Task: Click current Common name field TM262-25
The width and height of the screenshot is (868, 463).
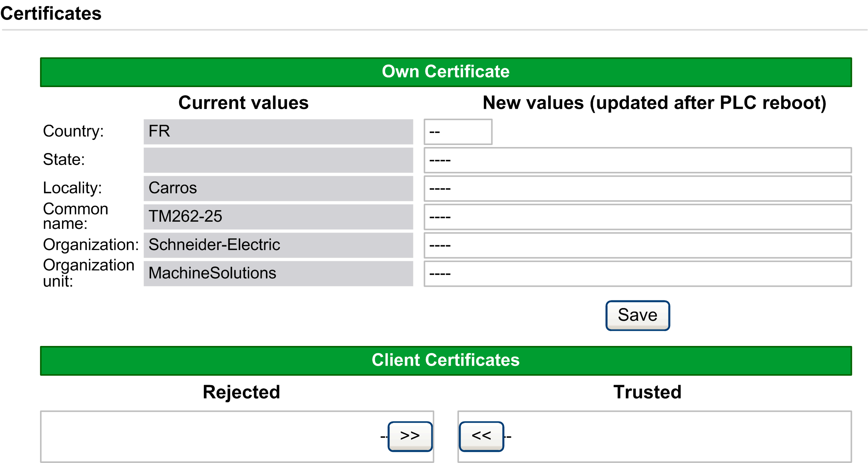Action: point(278,217)
